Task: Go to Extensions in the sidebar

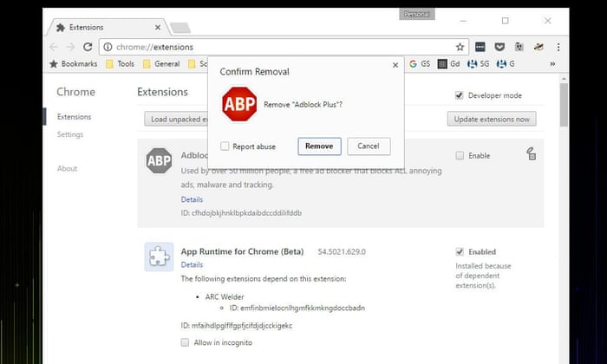Action: (x=74, y=117)
